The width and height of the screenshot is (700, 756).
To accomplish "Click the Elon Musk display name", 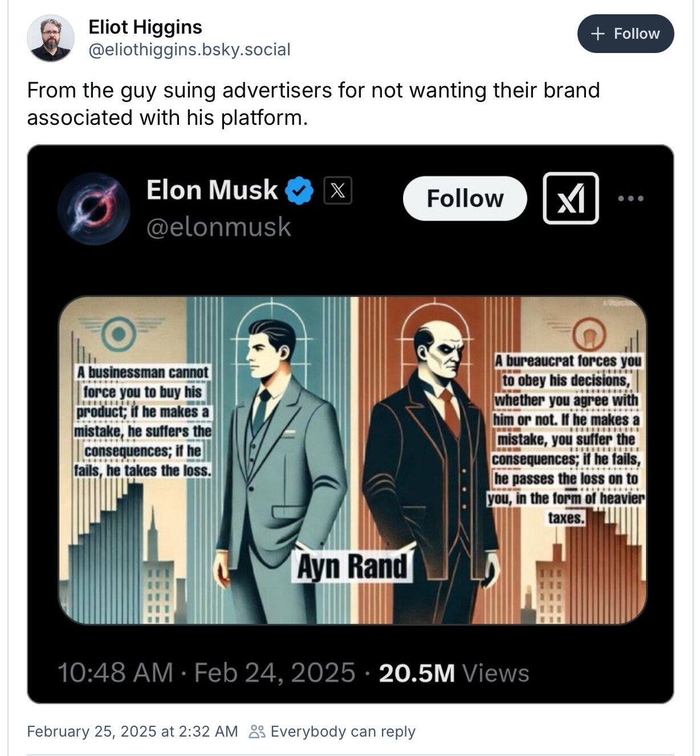I will [x=211, y=190].
